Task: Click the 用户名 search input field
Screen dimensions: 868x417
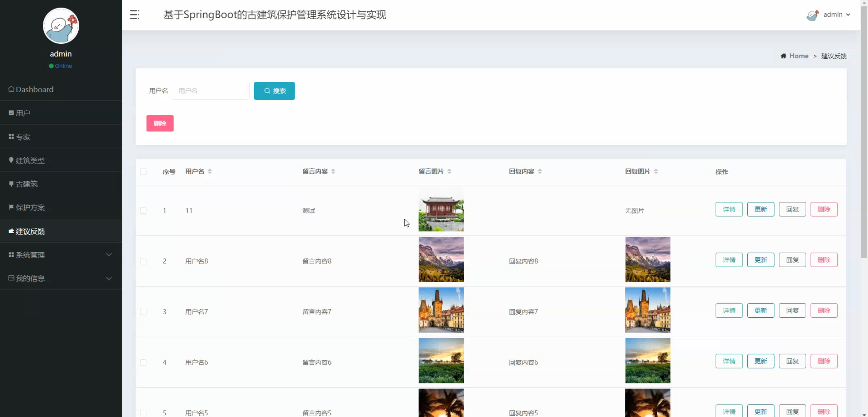Action: [x=211, y=91]
